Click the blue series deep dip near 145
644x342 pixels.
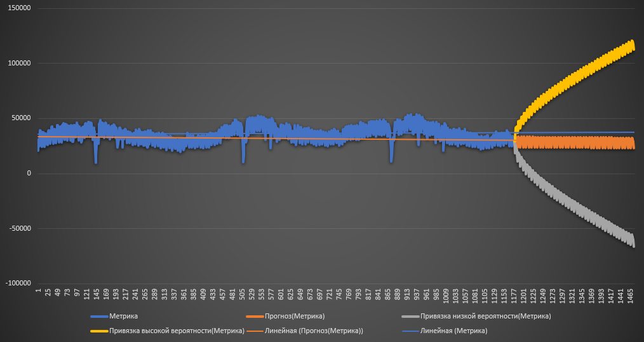point(96,159)
